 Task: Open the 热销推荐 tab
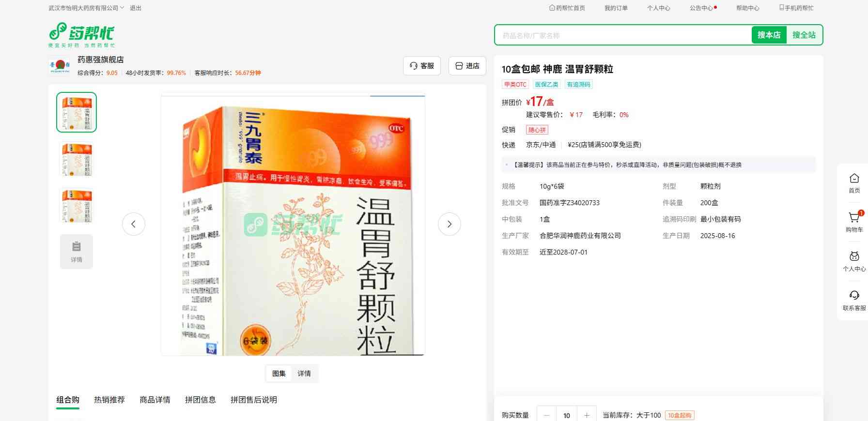click(x=109, y=400)
